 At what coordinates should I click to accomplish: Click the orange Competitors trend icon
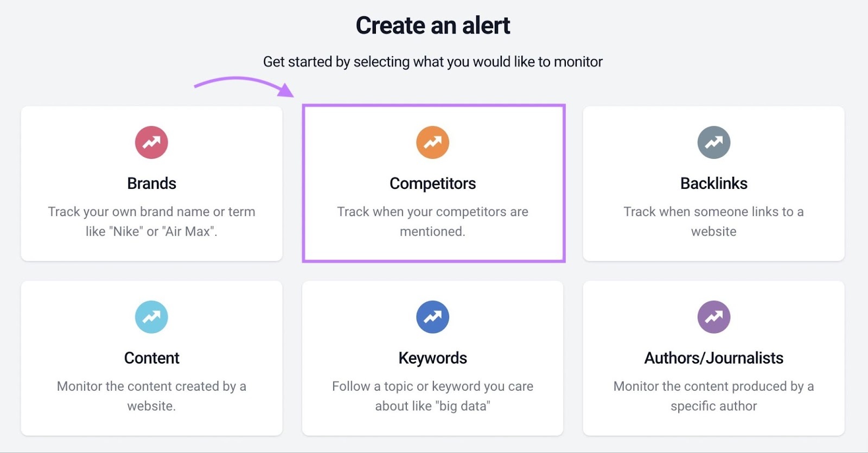432,142
